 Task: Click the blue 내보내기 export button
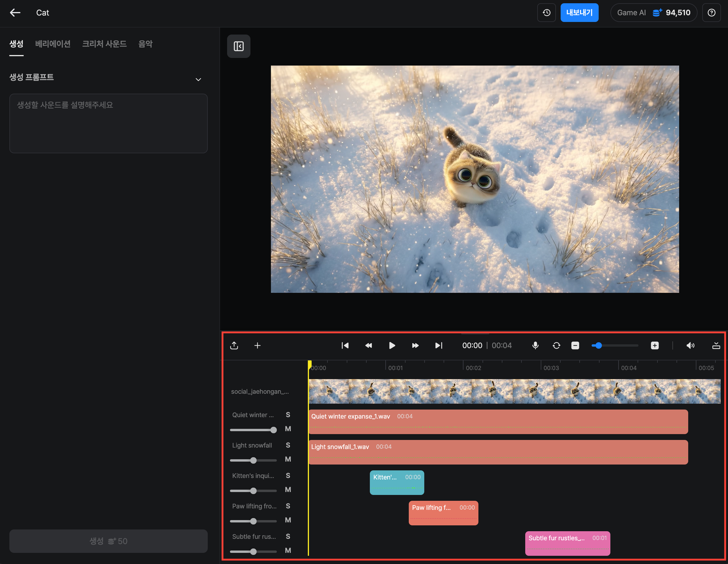coord(579,13)
